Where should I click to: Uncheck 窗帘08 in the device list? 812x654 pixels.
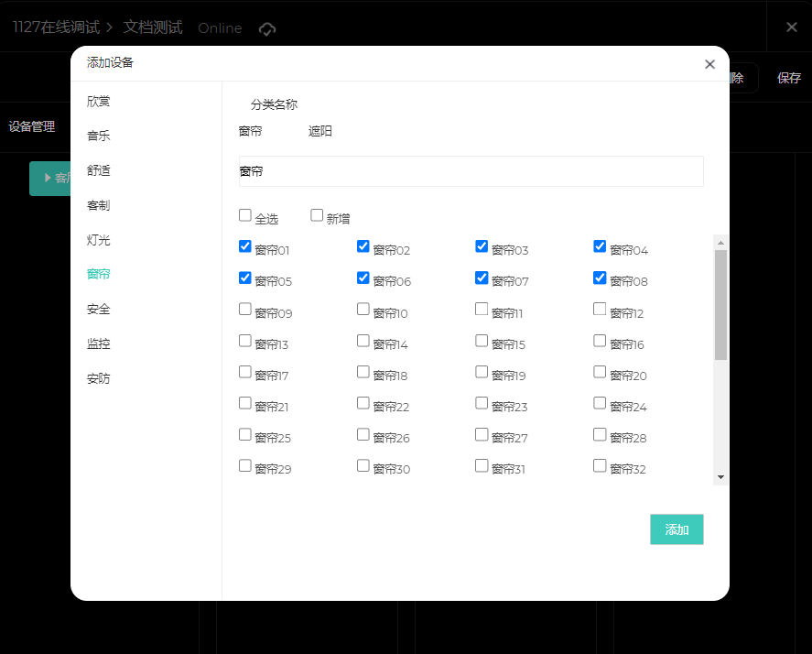[x=600, y=278]
